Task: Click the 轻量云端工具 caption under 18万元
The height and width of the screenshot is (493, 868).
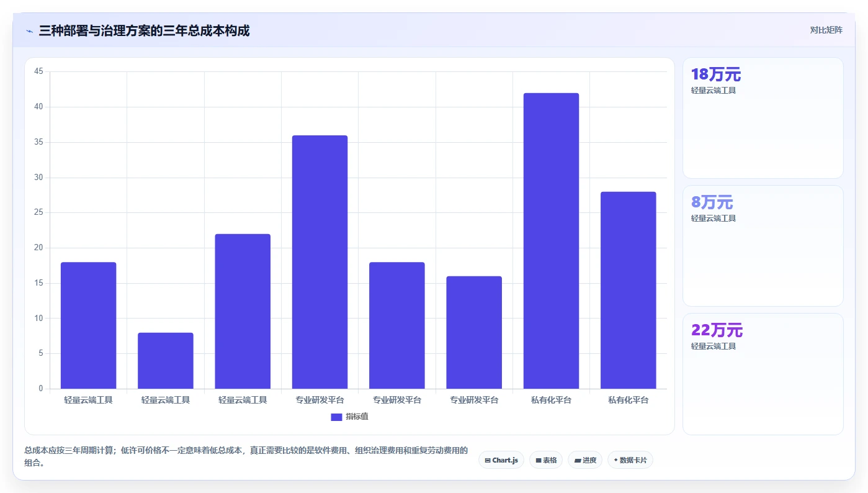Action: [714, 91]
